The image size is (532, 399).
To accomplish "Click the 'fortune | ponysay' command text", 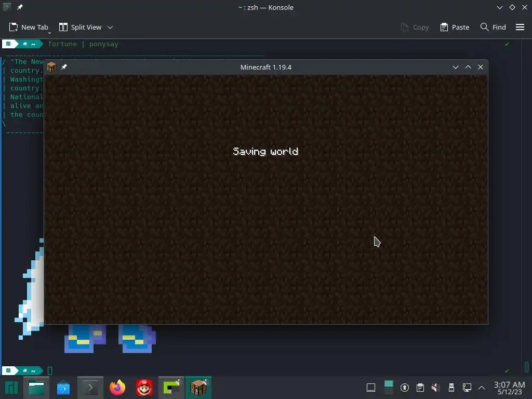I will [83, 44].
